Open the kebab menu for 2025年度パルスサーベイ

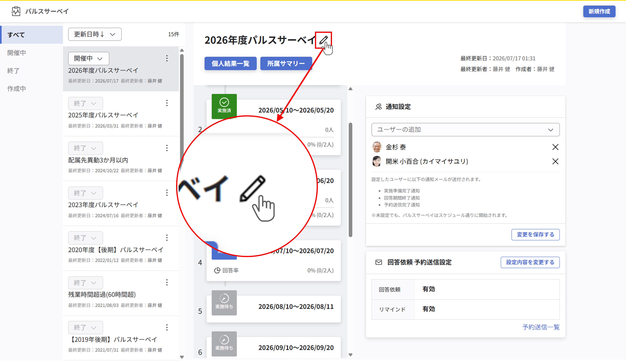point(167,103)
